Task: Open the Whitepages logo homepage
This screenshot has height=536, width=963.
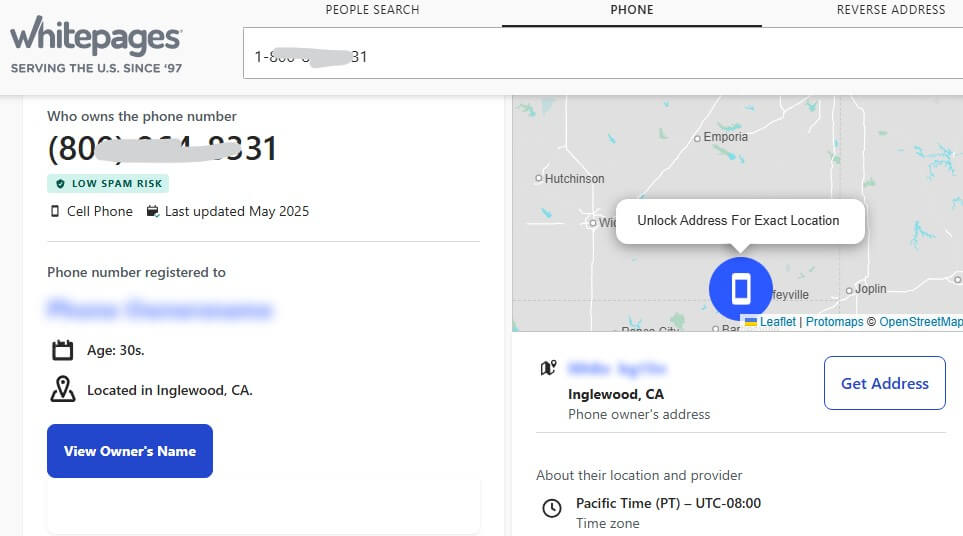Action: tap(96, 45)
